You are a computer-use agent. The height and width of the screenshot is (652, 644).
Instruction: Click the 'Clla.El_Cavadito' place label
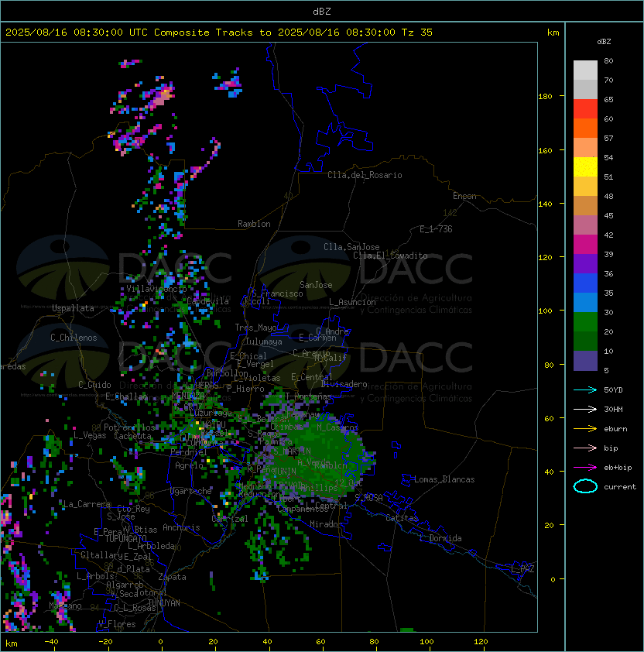pos(390,256)
